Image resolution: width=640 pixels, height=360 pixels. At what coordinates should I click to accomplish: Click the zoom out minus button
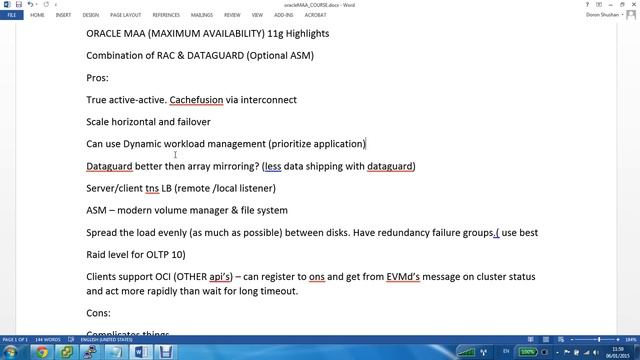[x=572, y=340]
